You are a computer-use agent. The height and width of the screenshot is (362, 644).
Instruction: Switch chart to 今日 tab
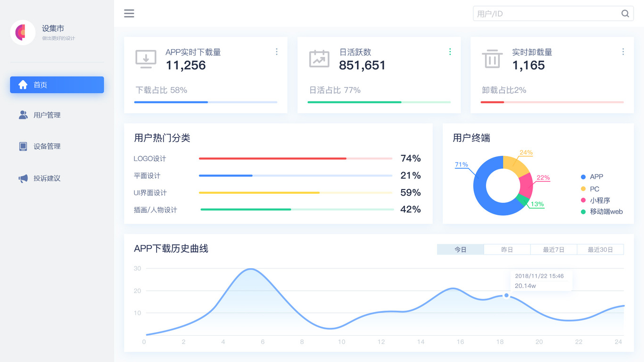(x=461, y=249)
